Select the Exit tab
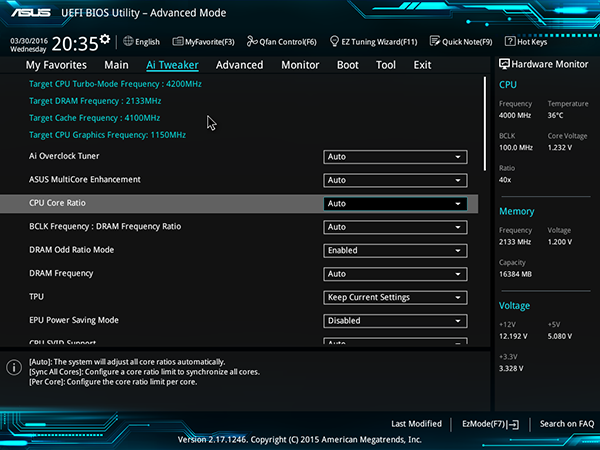Image resolution: width=600 pixels, height=450 pixels. [422, 65]
